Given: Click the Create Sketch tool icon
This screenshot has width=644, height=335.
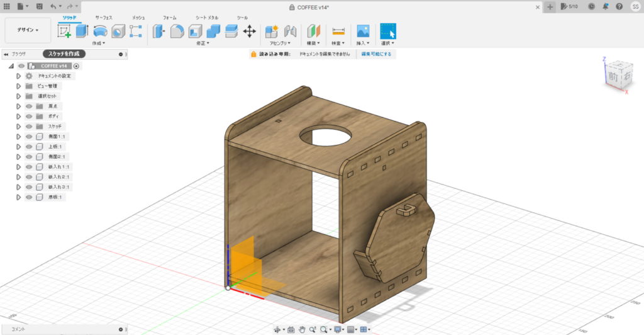Looking at the screenshot, I should point(65,31).
